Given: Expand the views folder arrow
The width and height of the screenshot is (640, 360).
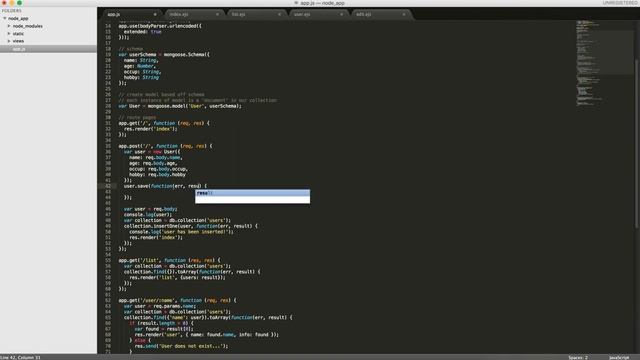Looking at the screenshot, I should [x=9, y=41].
